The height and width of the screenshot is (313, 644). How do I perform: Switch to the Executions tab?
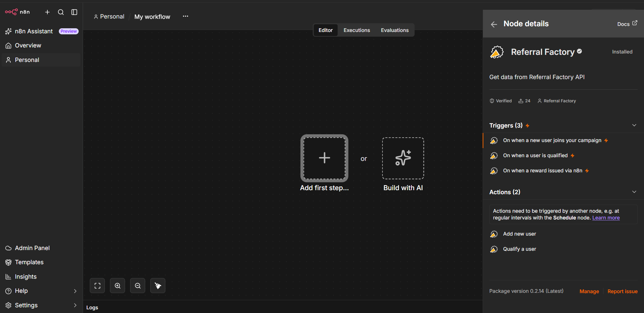357,30
